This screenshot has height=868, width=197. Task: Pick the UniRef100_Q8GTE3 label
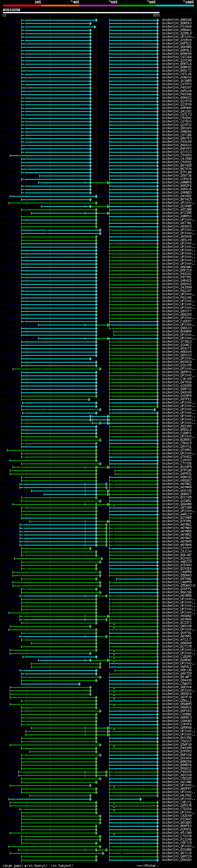(177, 139)
